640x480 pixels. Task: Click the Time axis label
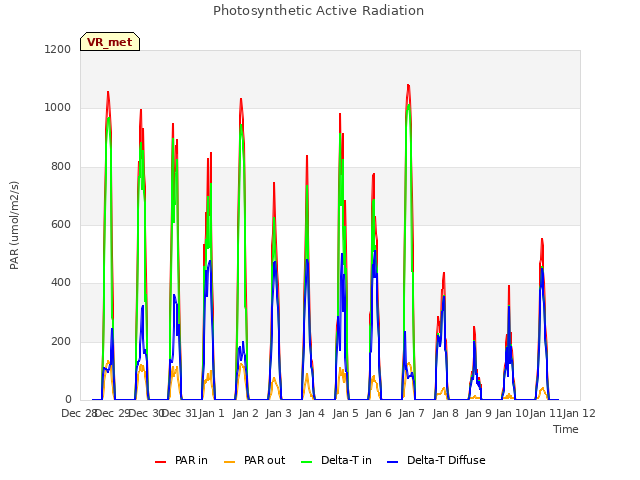coord(566,429)
